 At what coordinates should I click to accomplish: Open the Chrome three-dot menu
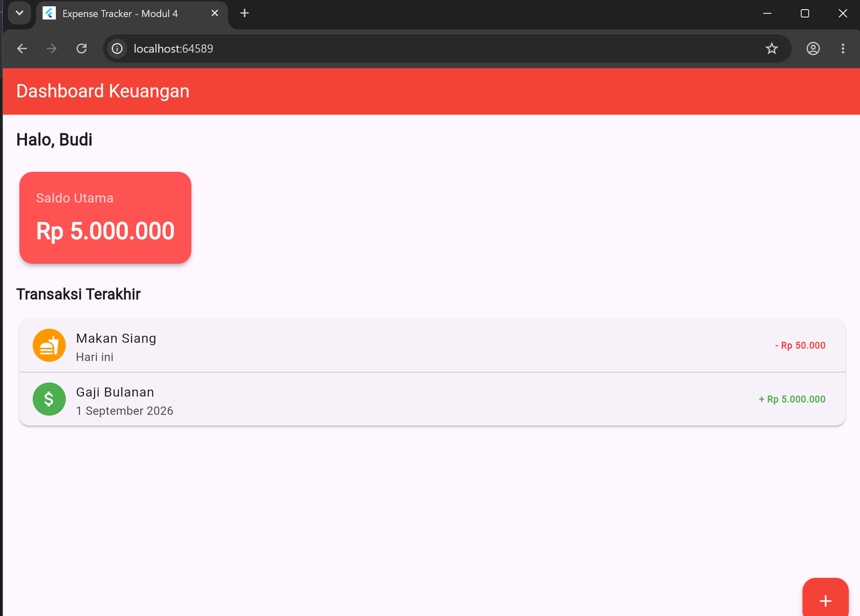click(x=843, y=48)
